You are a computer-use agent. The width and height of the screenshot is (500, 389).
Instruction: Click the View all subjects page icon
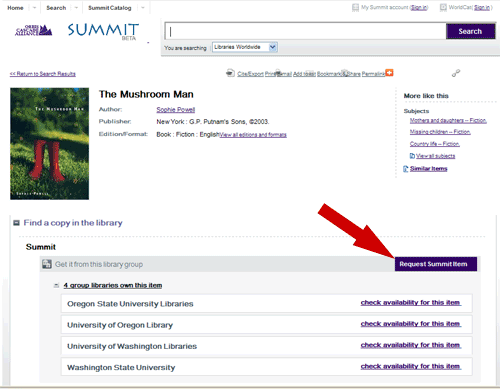pos(412,156)
